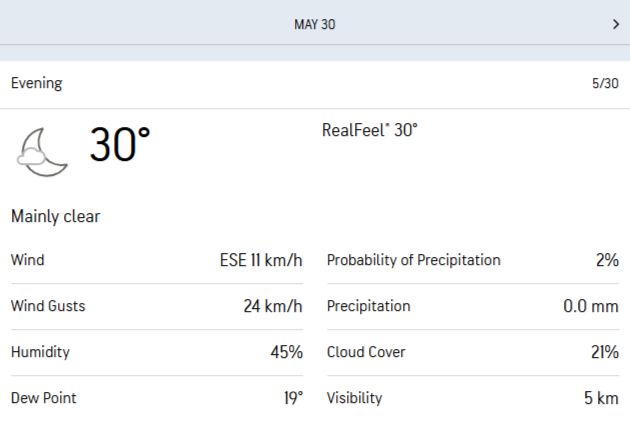This screenshot has width=630, height=427.
Task: Click the RealFeel 30° text
Action: click(369, 130)
